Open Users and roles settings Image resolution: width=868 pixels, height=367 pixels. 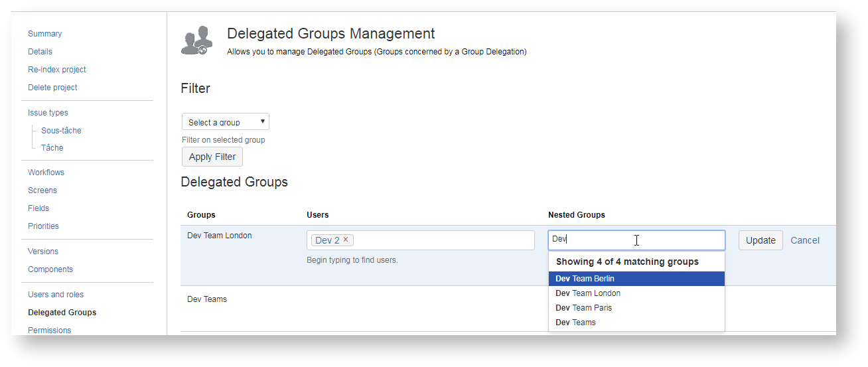[56, 295]
